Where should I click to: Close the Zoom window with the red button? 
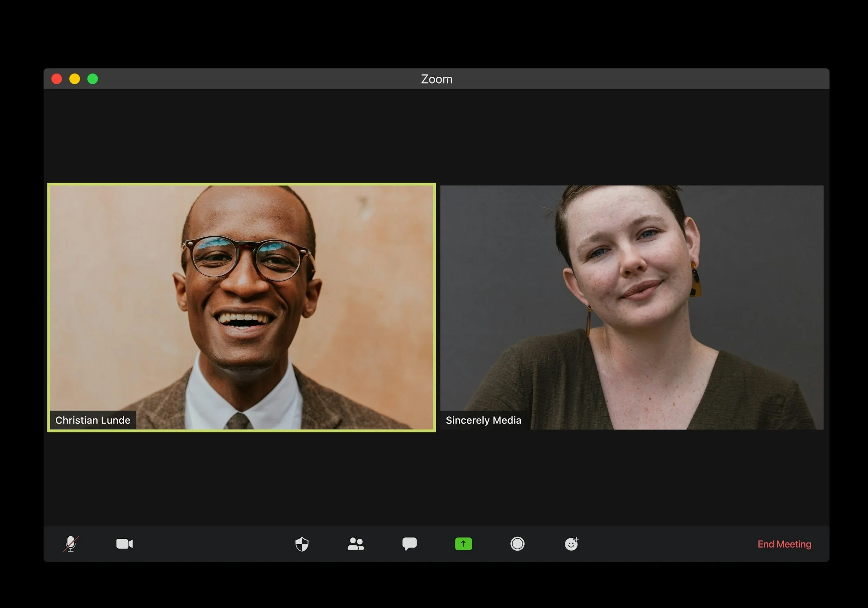57,79
